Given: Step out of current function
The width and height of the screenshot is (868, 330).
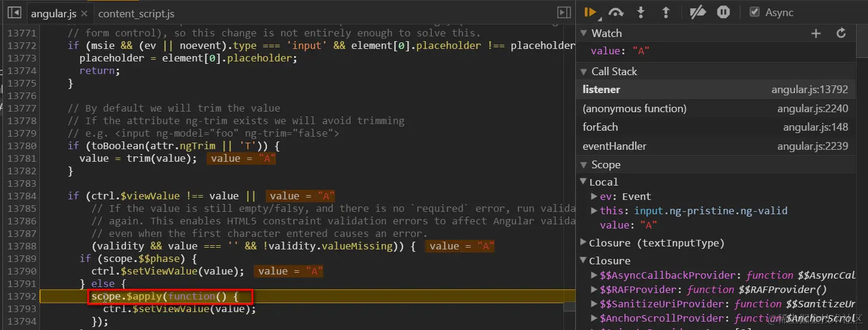Looking at the screenshot, I should tap(665, 13).
